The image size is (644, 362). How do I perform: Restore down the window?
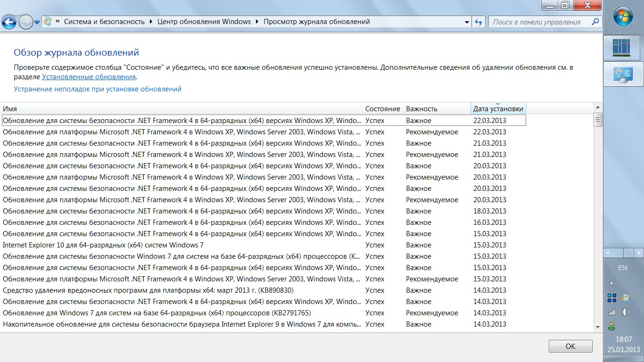pyautogui.click(x=565, y=5)
